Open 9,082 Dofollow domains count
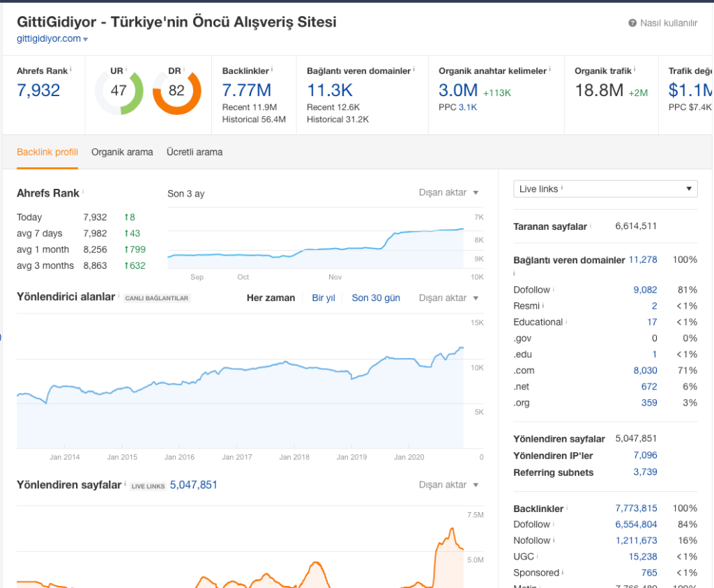Screen dimensions: 714x588 (x=645, y=290)
